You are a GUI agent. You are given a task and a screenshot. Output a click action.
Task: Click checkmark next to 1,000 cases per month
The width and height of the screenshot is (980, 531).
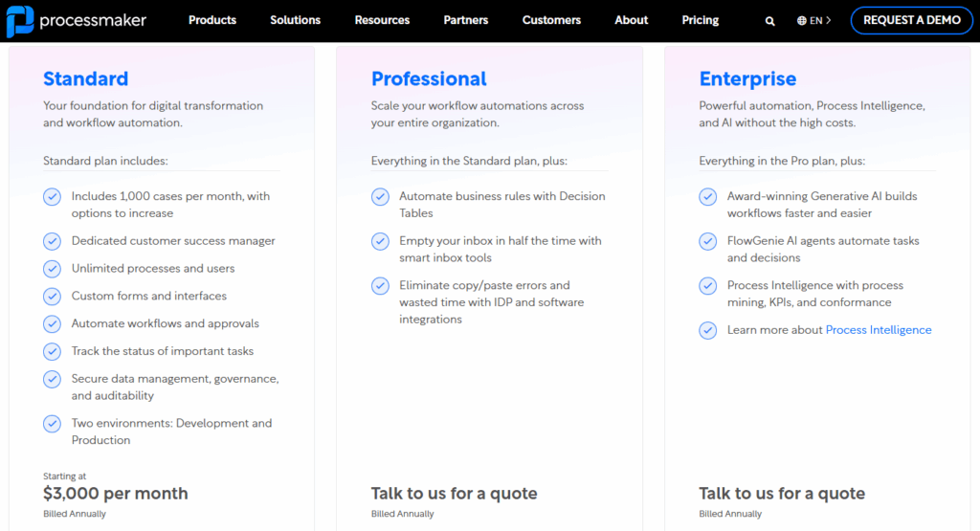click(52, 197)
